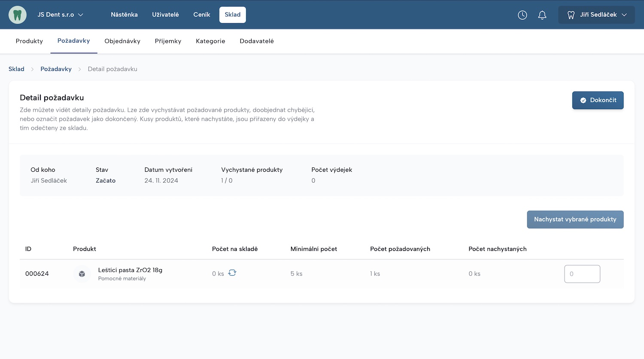This screenshot has height=359, width=644.
Task: Click the tooth logo icon
Action: click(18, 15)
